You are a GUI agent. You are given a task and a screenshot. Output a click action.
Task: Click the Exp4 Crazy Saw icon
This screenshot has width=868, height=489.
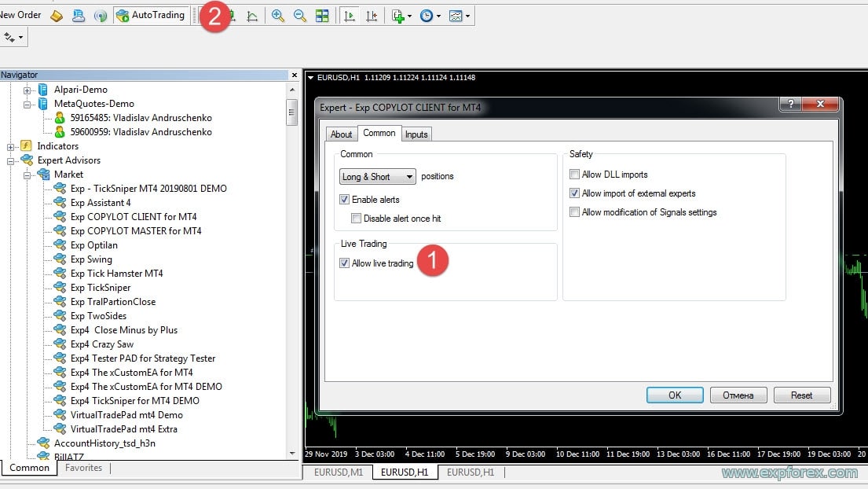pyautogui.click(x=60, y=344)
